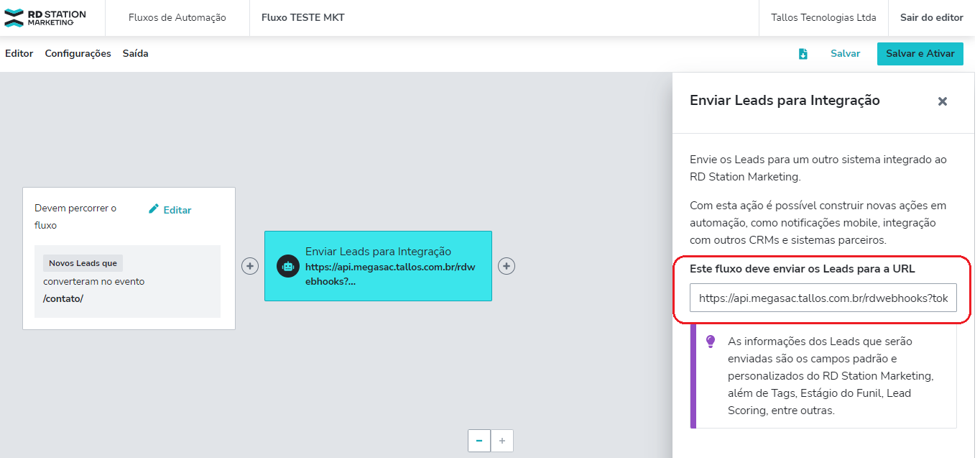The image size is (980, 458).
Task: Zoom in the flow canvas
Action: coord(502,440)
